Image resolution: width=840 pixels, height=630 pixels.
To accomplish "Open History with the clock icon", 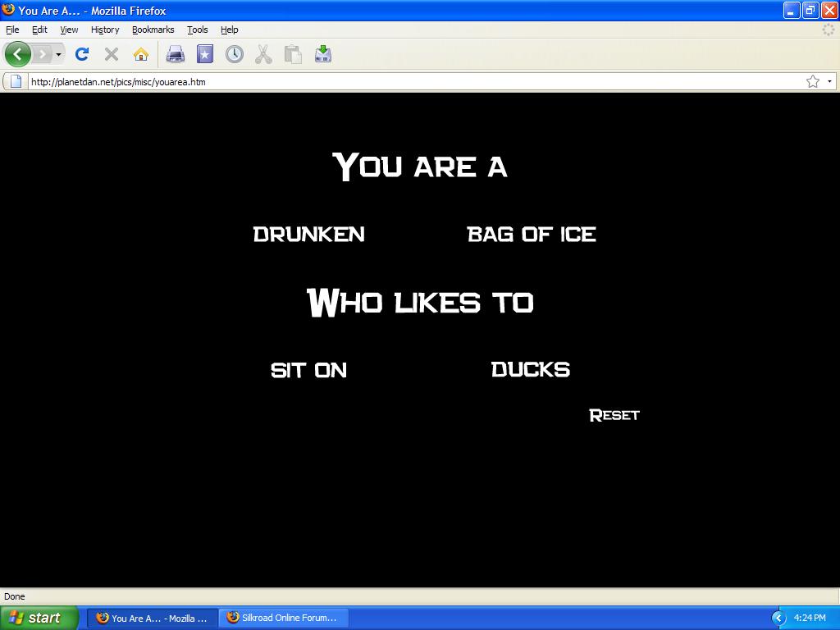I will point(235,55).
